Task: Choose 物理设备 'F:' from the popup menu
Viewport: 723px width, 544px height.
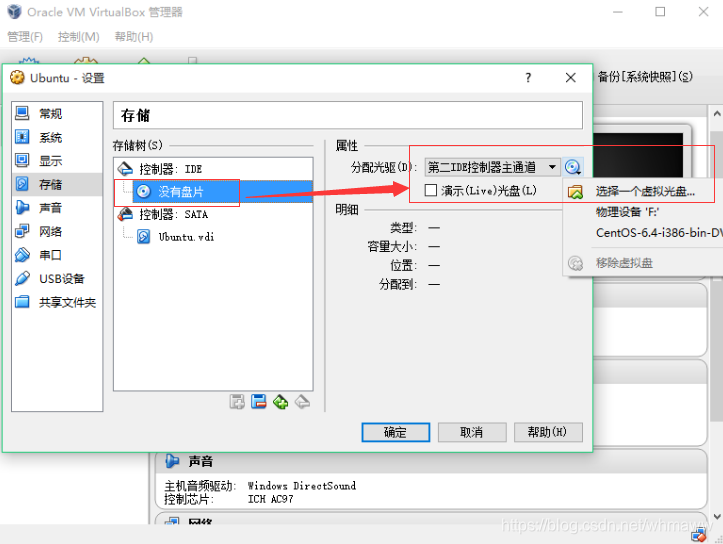Action: (x=643, y=212)
